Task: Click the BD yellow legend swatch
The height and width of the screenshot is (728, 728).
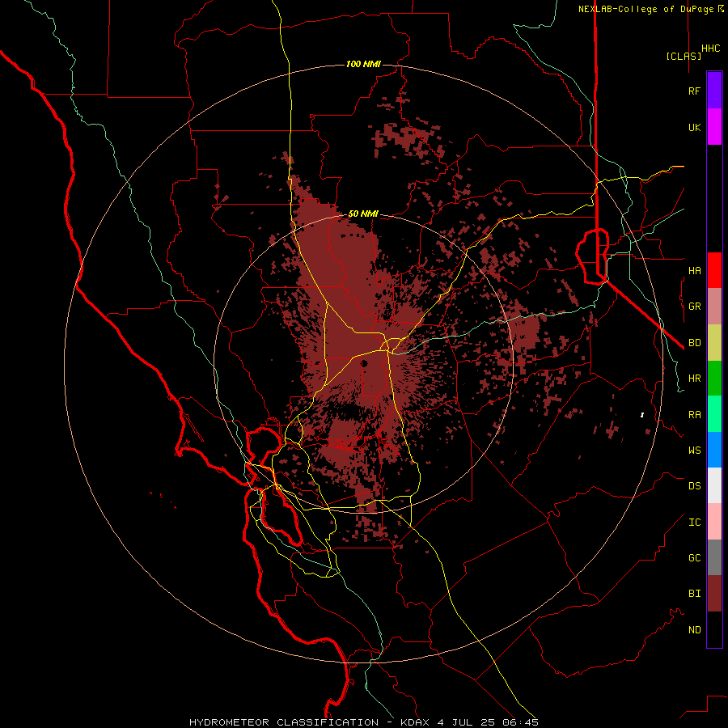Action: [x=714, y=343]
